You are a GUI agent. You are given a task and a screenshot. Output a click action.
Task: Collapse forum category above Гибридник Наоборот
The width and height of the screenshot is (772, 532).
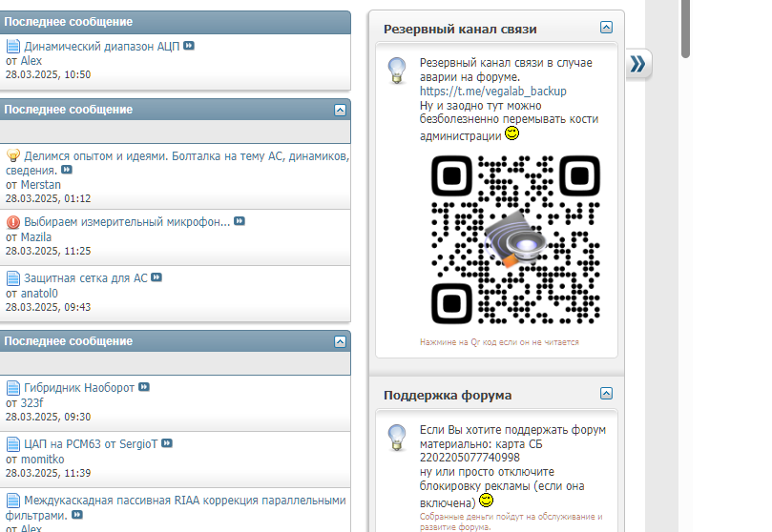click(341, 341)
